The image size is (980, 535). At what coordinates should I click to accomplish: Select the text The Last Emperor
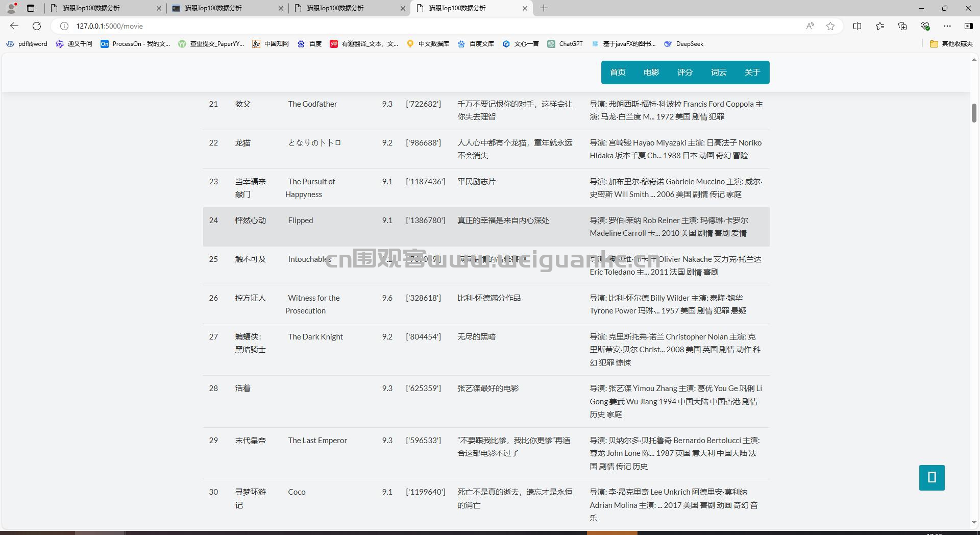tap(317, 441)
